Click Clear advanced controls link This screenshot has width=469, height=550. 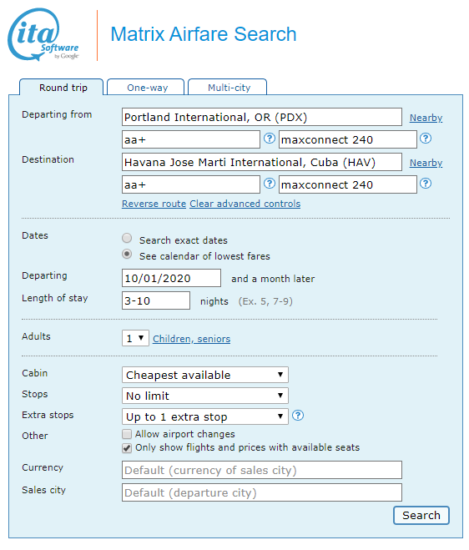pos(245,204)
